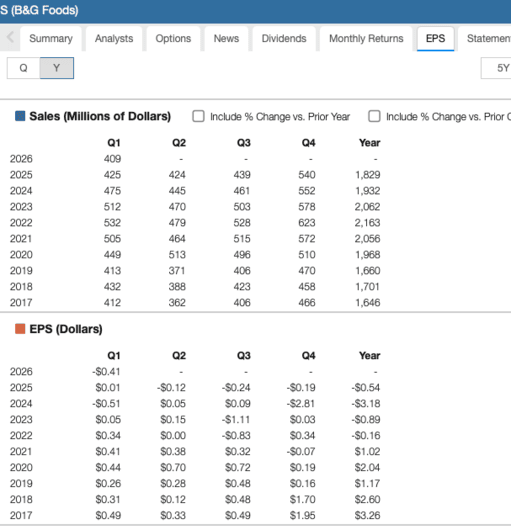Click Sales (Millions of Dollars) heading
Viewport: 511px width, 530px height.
click(x=100, y=116)
